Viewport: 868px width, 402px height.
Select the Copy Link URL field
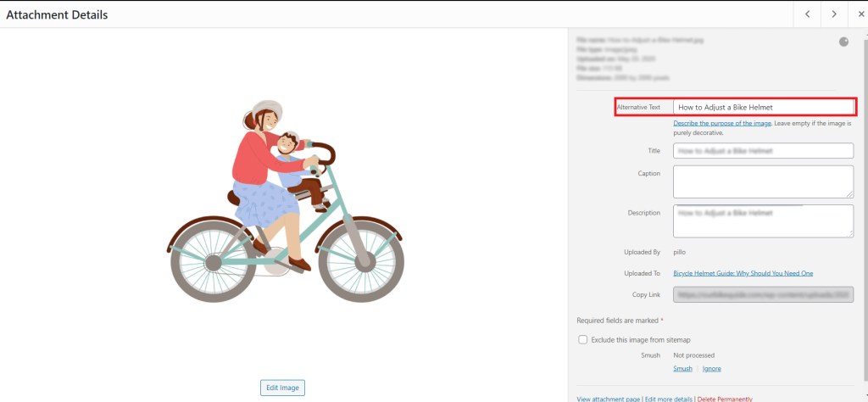(x=763, y=294)
